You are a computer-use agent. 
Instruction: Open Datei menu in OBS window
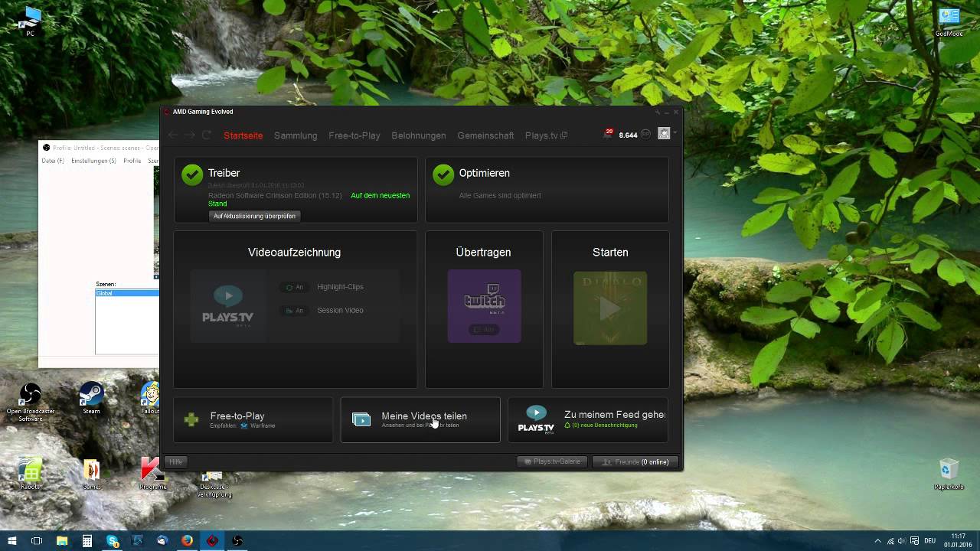click(52, 161)
